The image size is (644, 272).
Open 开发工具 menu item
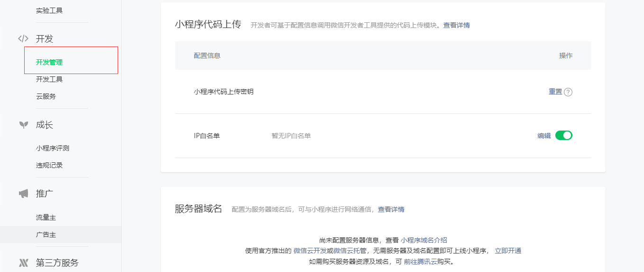pyautogui.click(x=49, y=79)
